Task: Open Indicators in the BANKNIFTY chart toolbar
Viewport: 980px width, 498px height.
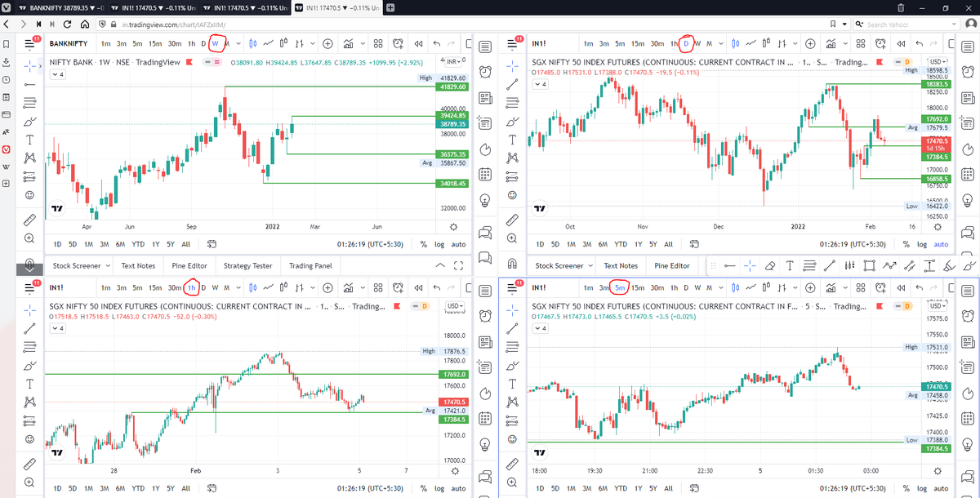Action: (349, 43)
